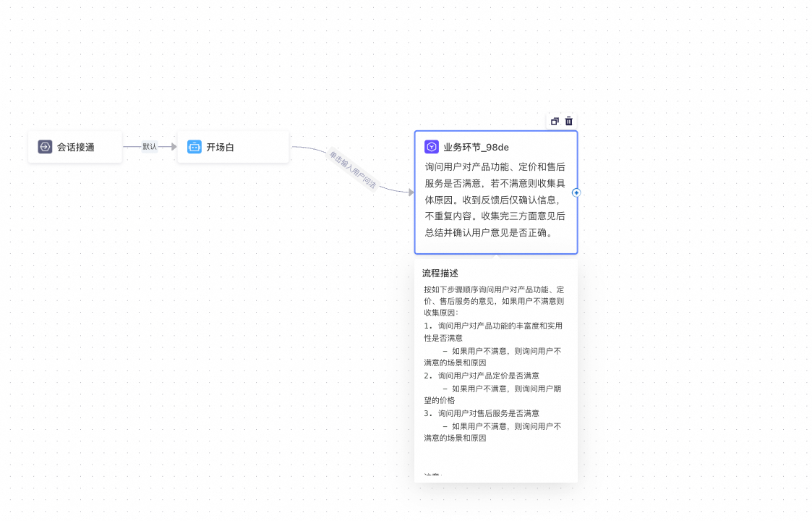The height and width of the screenshot is (521, 812).
Task: Click the copy icon above the business node
Action: coord(555,122)
